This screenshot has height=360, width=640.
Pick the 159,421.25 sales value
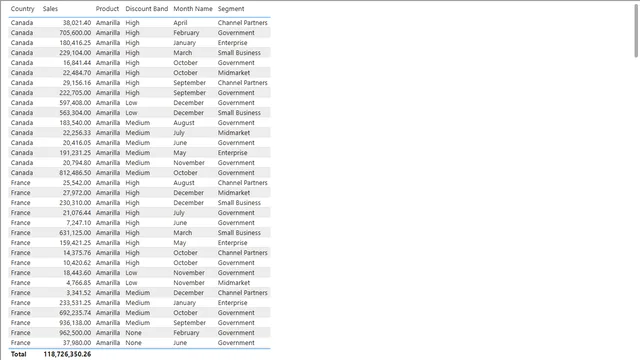(75, 243)
